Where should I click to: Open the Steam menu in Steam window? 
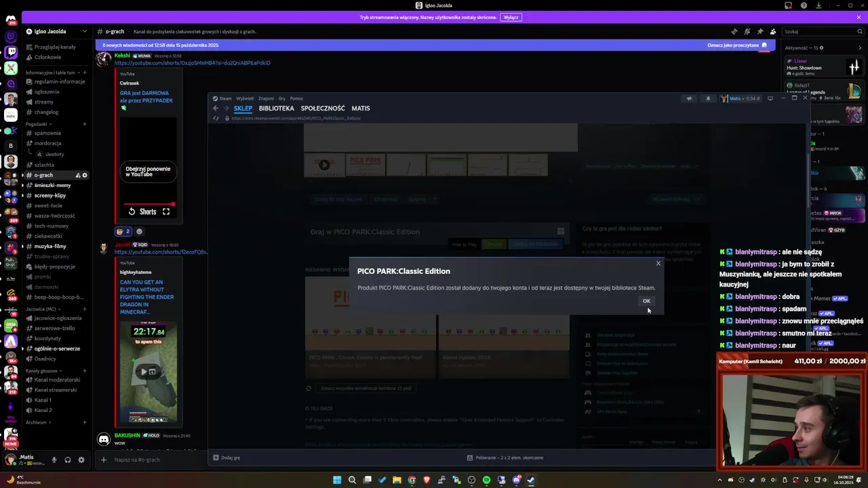coord(222,98)
